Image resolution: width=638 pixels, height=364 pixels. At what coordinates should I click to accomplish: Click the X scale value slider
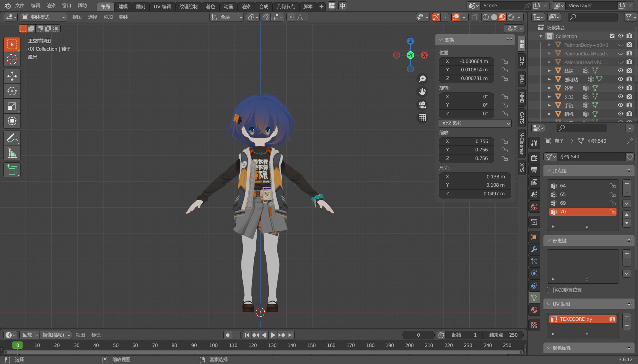[467, 141]
